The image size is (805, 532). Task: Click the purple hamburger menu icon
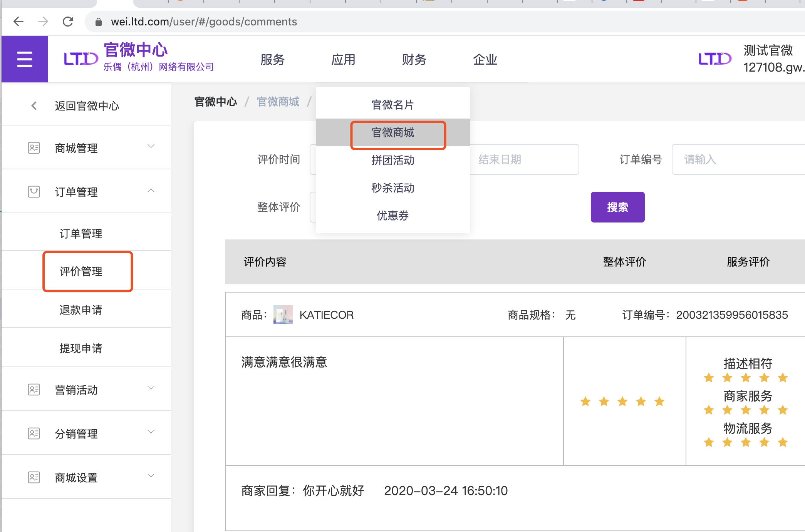point(25,59)
